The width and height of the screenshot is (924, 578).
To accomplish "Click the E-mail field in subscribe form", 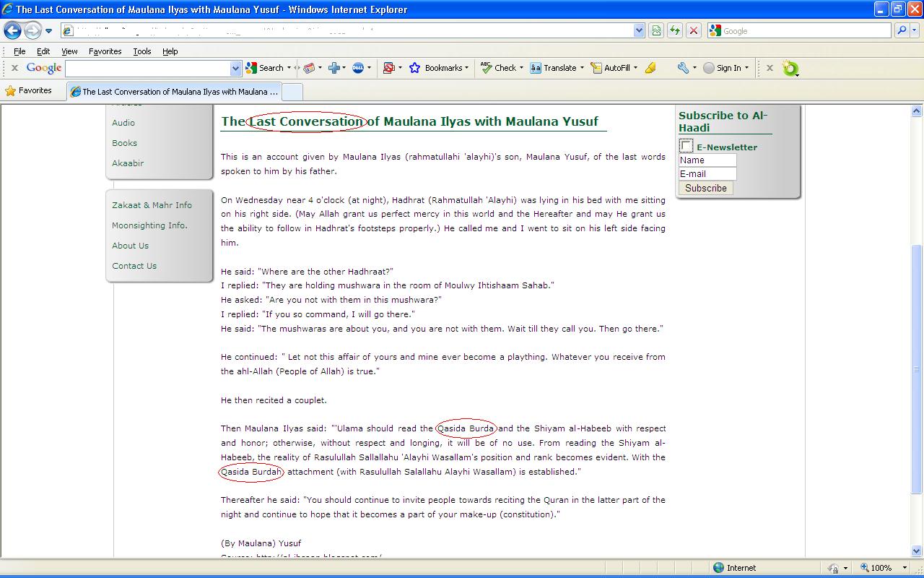I will 707,174.
